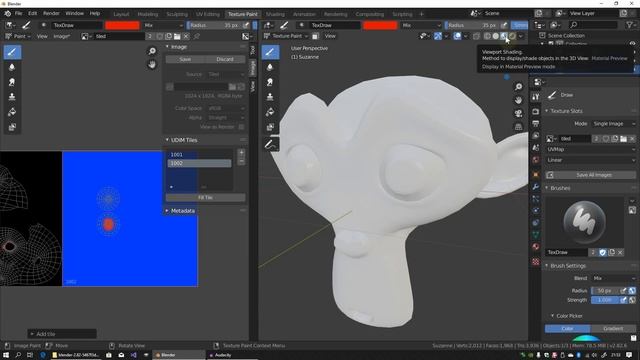
Task: Open the UVMap dropdown
Action: coord(591,149)
